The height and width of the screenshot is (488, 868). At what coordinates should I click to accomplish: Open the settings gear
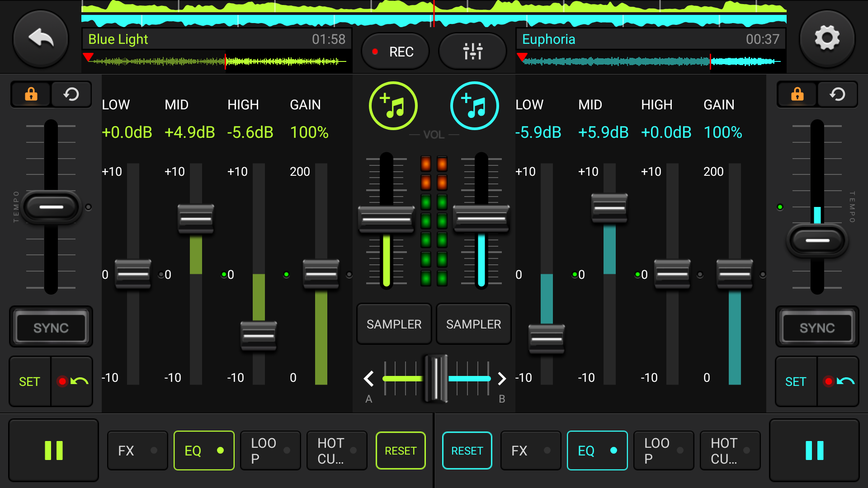(x=827, y=39)
